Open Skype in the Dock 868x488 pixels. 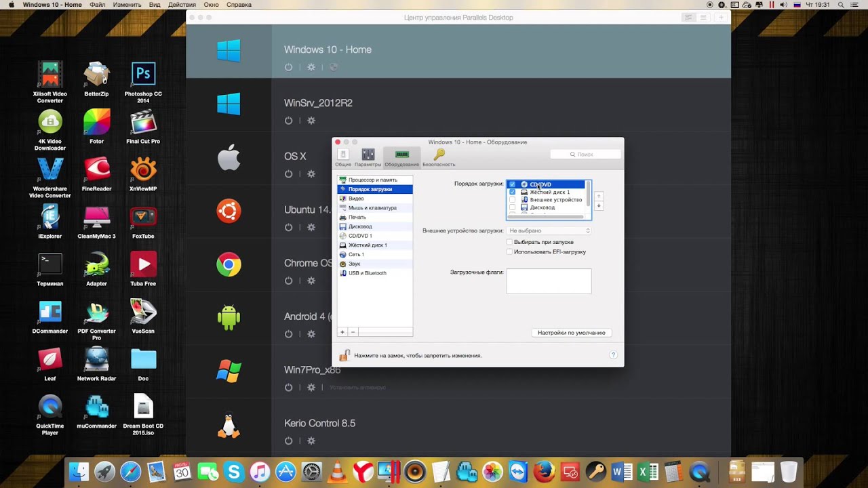[234, 472]
